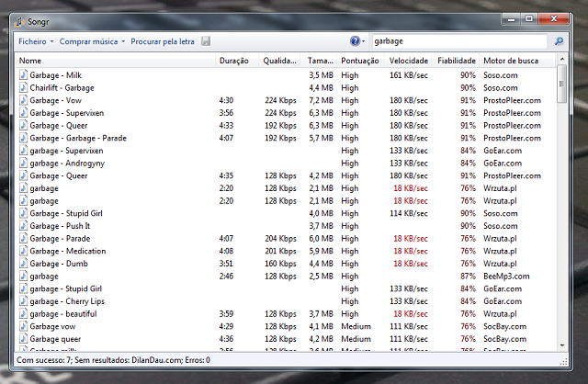Click the blue help question mark icon
The height and width of the screenshot is (384, 588).
coord(355,41)
